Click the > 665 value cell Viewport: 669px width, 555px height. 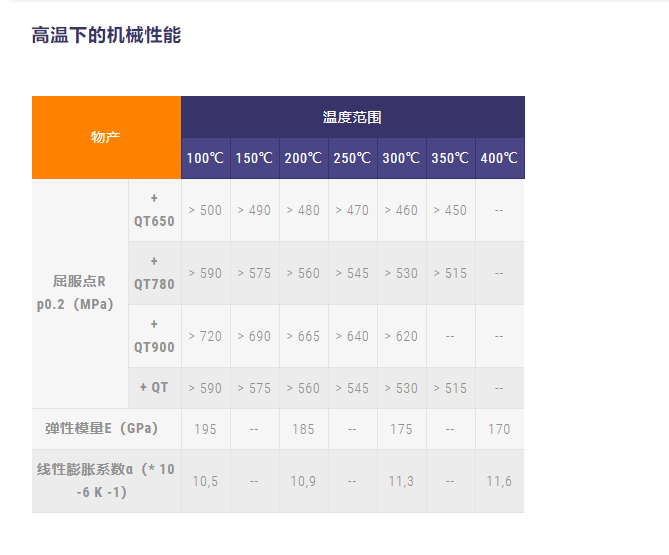304,336
